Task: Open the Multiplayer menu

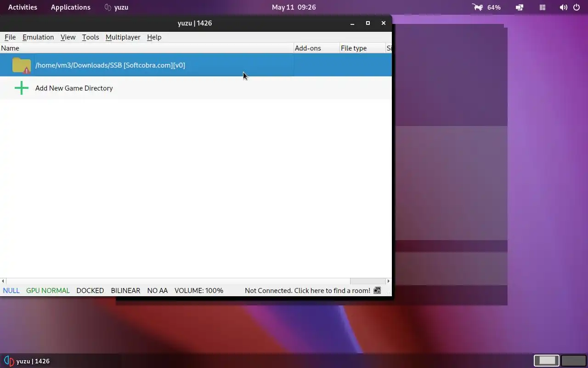Action: (x=123, y=37)
